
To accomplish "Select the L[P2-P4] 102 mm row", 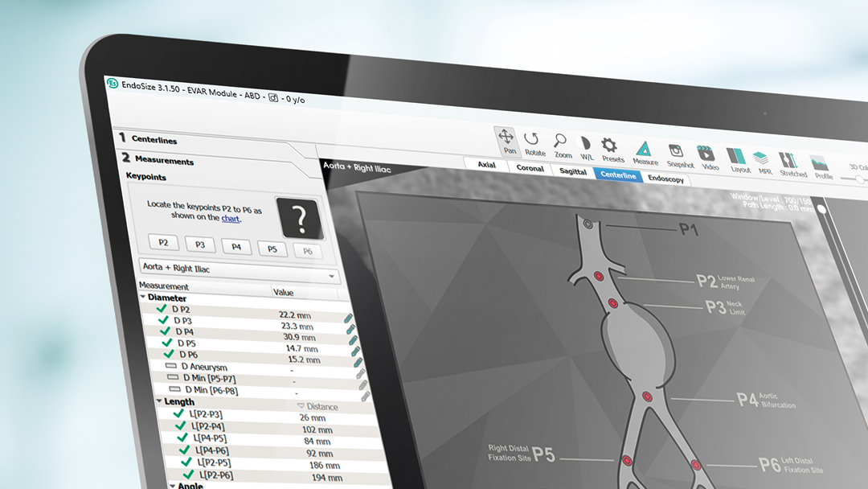I will pos(269,428).
